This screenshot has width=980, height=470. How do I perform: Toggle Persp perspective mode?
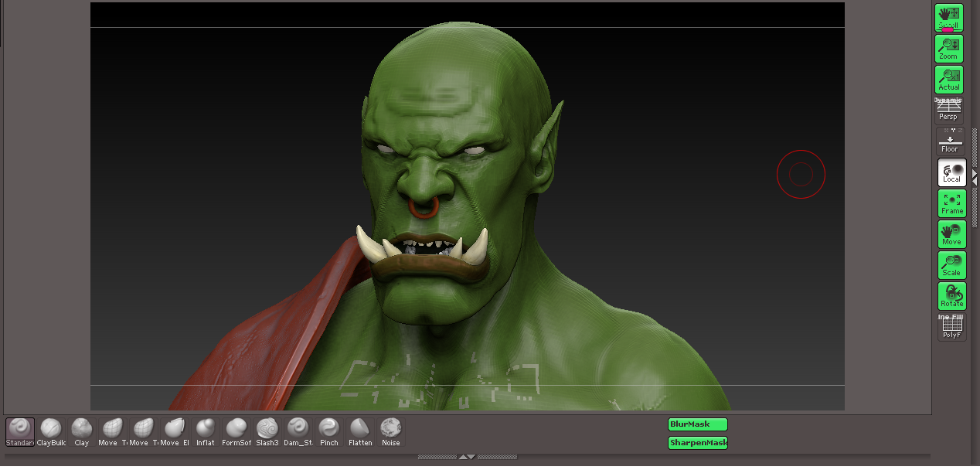point(948,111)
